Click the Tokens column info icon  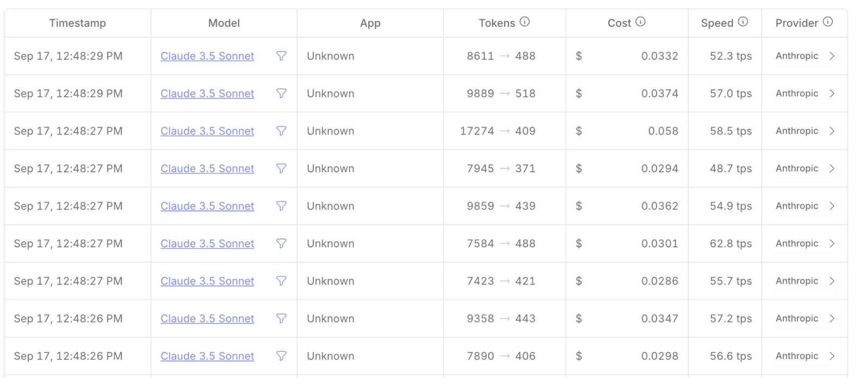(x=525, y=22)
